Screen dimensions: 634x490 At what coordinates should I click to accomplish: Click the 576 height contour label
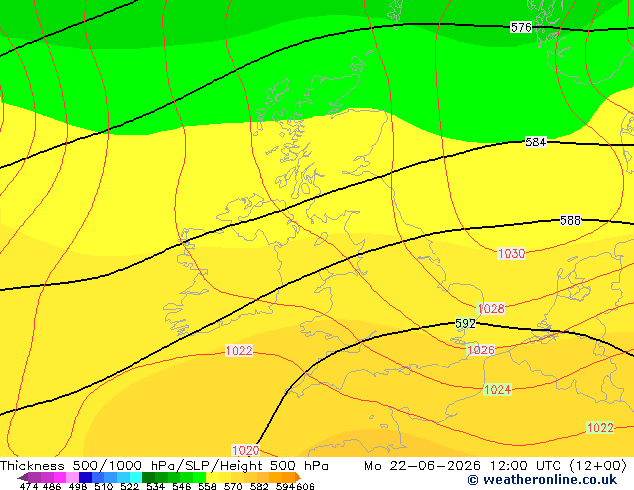pos(521,27)
